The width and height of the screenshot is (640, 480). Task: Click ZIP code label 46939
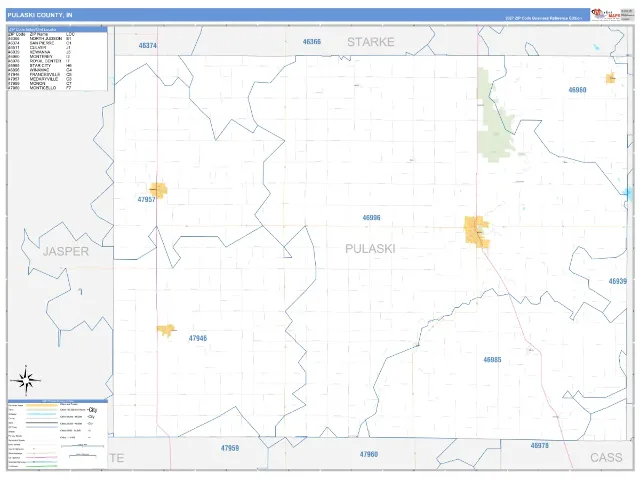(618, 281)
